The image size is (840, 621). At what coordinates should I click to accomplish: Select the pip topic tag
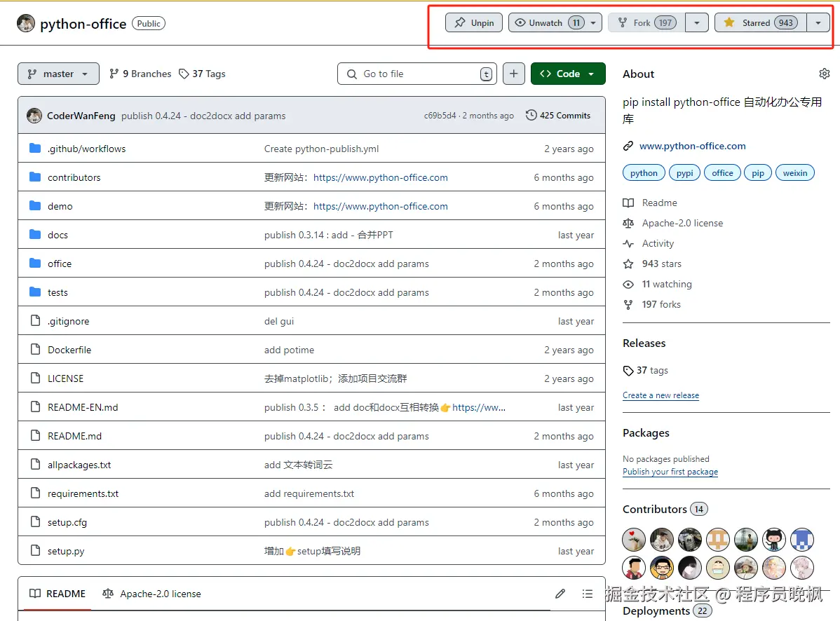(758, 173)
